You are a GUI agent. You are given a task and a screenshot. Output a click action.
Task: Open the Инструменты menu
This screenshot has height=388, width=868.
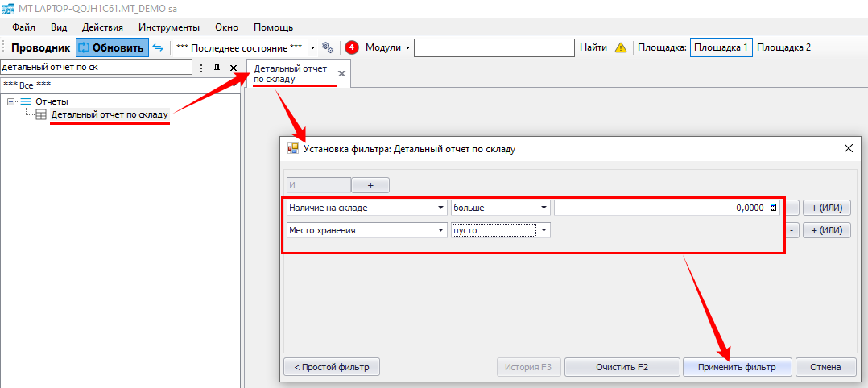[169, 27]
